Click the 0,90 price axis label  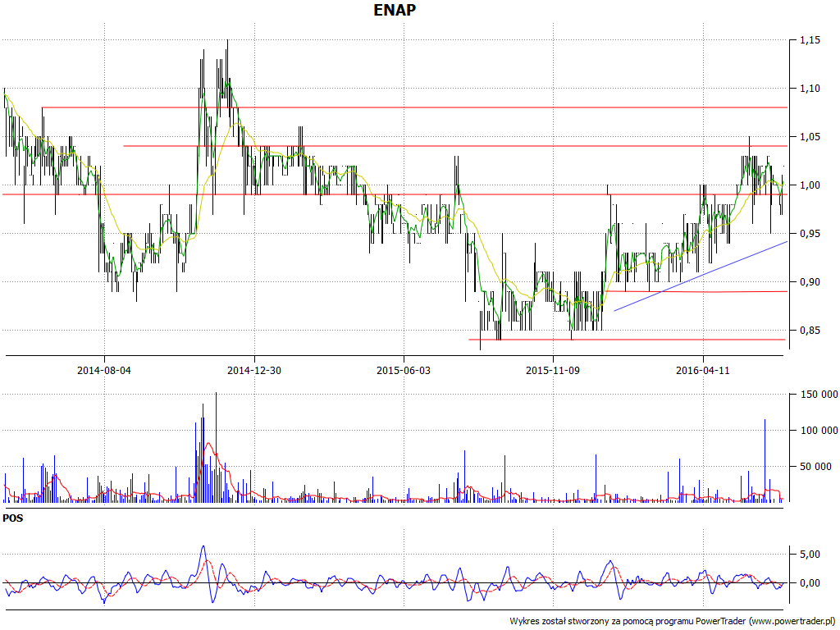click(810, 282)
